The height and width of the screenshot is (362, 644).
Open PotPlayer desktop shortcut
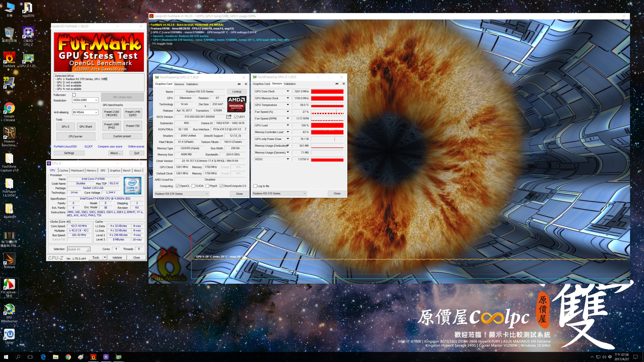(9, 187)
